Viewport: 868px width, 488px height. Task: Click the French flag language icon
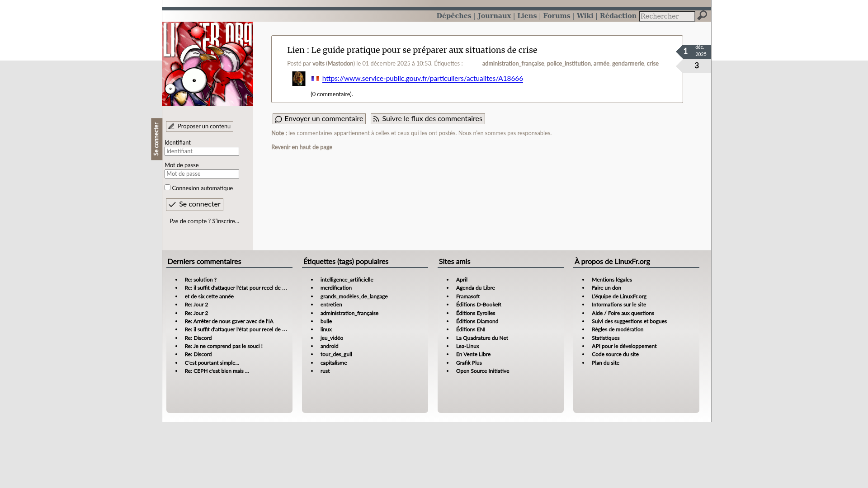315,79
